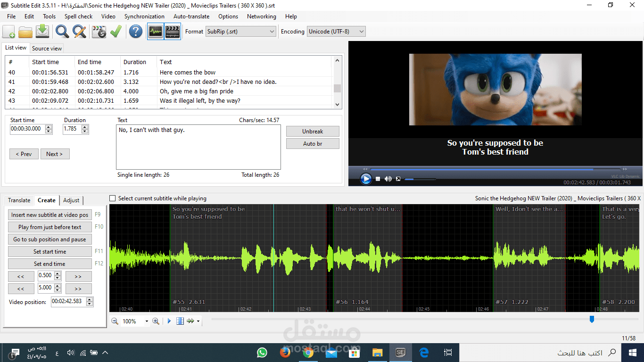644x362 pixels.
Task: Switch to the Adjust tab
Action: (x=71, y=200)
